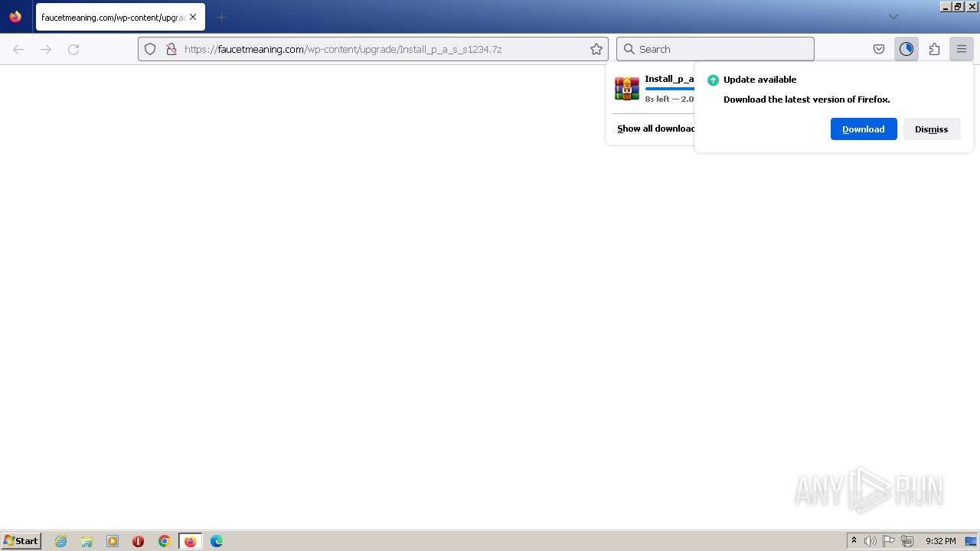Minimize the Firefox window
980x551 pixels.
pyautogui.click(x=946, y=6)
